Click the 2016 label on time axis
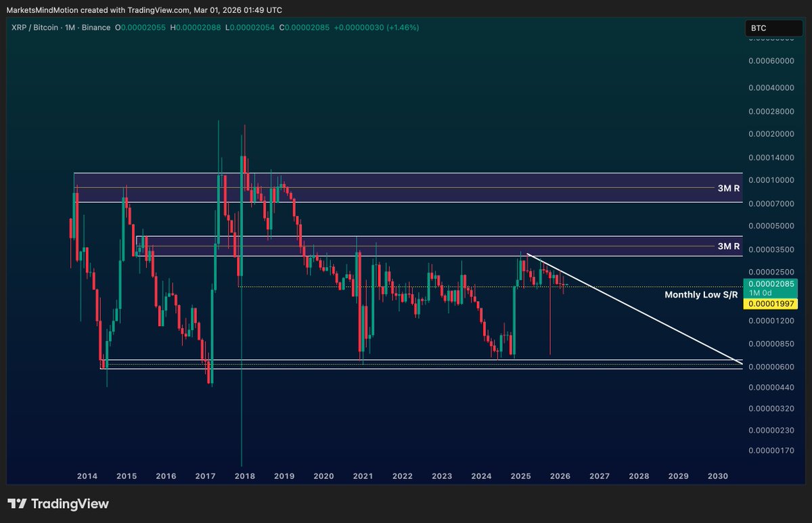Screen dimensions: 812x523 coord(166,476)
